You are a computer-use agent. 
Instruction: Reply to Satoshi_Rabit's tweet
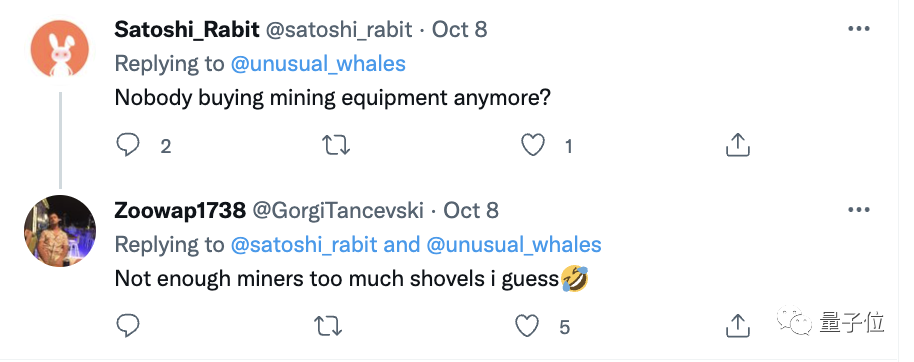[127, 145]
